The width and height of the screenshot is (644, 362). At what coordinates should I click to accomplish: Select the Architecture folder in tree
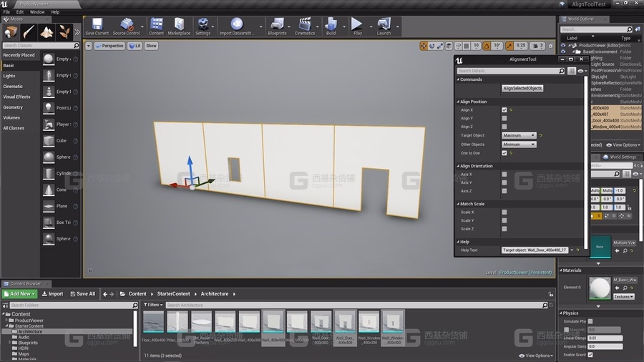tap(29, 332)
